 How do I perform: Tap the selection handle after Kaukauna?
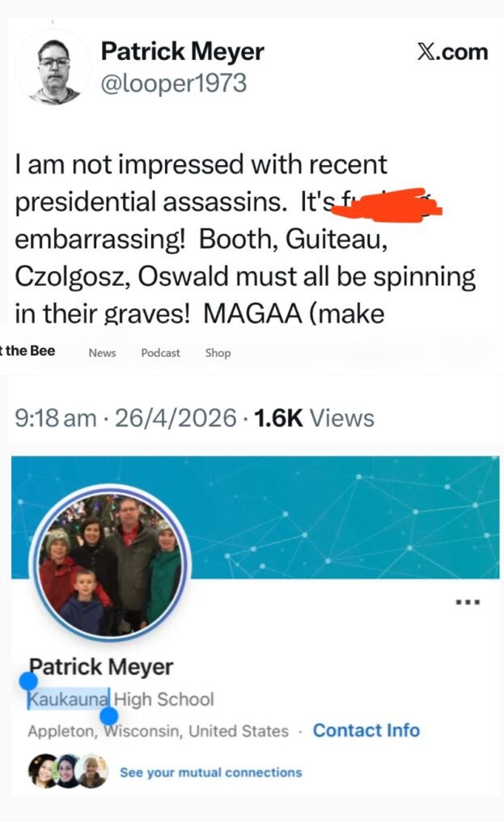108,716
